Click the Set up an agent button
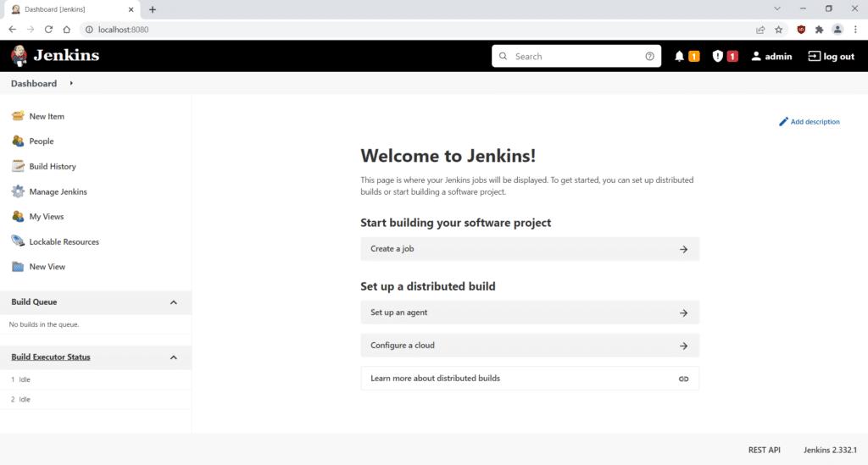The image size is (868, 465). [x=530, y=313]
